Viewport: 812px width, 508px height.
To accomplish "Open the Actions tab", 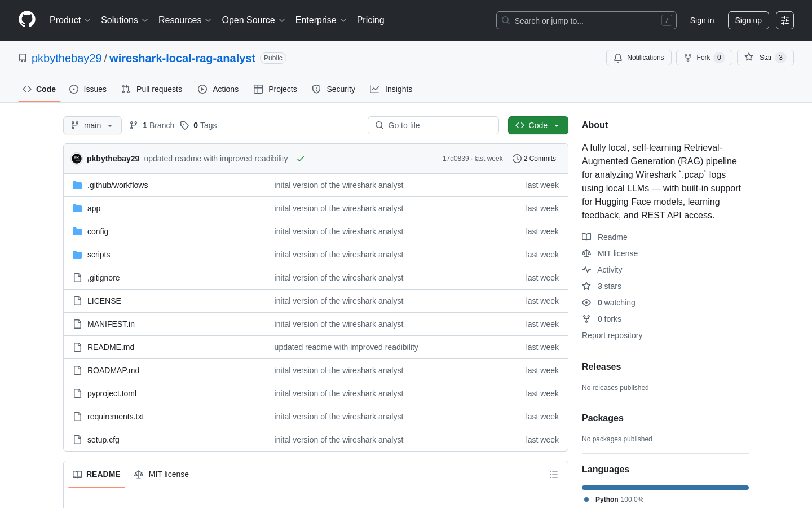I will tap(218, 89).
